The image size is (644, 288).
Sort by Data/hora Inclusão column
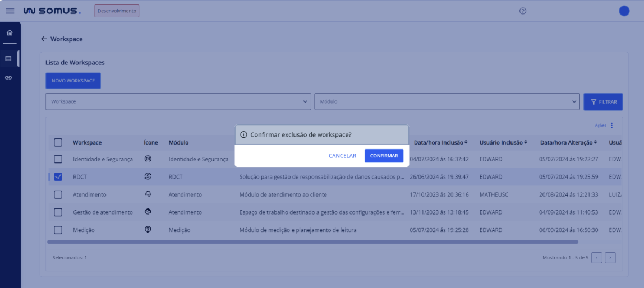pyautogui.click(x=466, y=142)
